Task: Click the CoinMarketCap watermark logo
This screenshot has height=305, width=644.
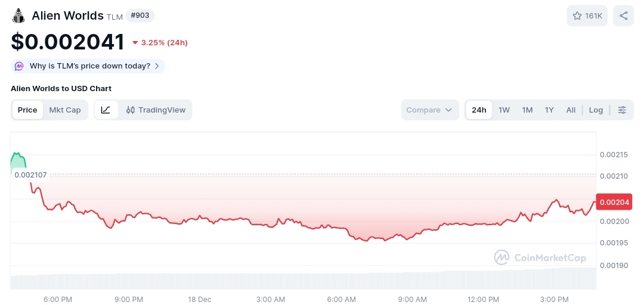Action: [x=540, y=257]
